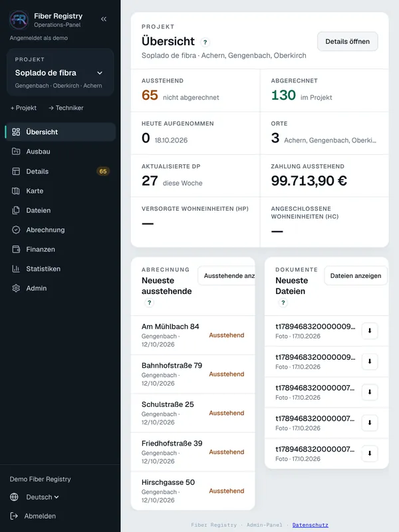This screenshot has height=532, width=399.
Task: Open the Ausbau section
Action: (x=61, y=152)
